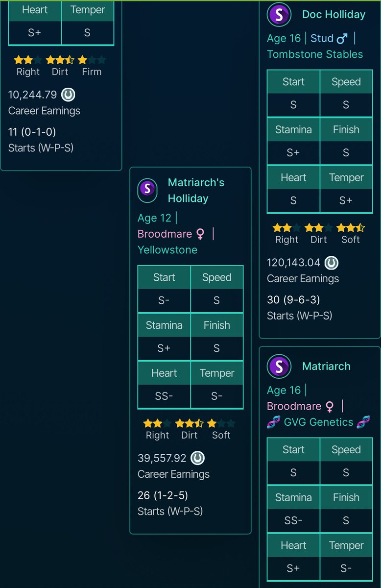
Task: Open Matriarch's Holliday horse name link
Action: 196,191
